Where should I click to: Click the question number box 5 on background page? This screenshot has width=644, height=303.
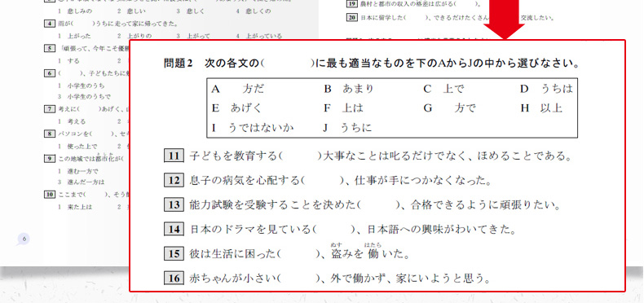pos(49,48)
